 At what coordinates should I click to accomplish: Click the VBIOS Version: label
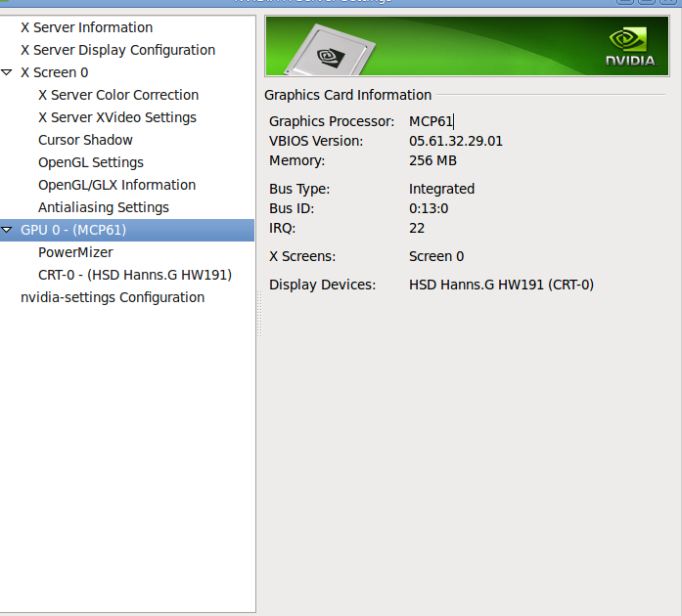(316, 141)
